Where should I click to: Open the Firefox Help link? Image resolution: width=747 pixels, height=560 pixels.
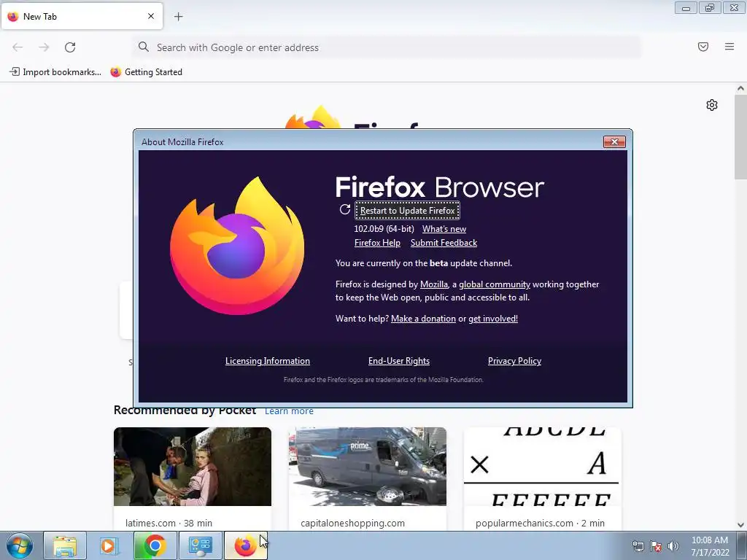click(377, 243)
